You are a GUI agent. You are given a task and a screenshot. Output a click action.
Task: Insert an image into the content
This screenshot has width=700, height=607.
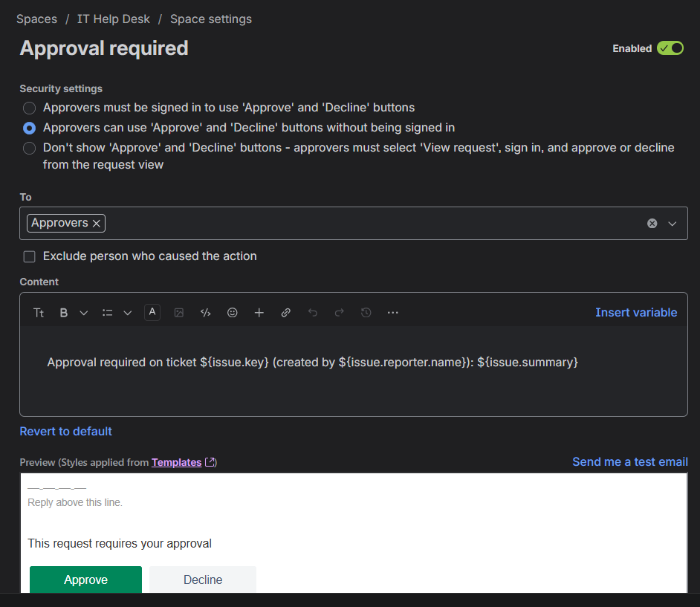[178, 312]
